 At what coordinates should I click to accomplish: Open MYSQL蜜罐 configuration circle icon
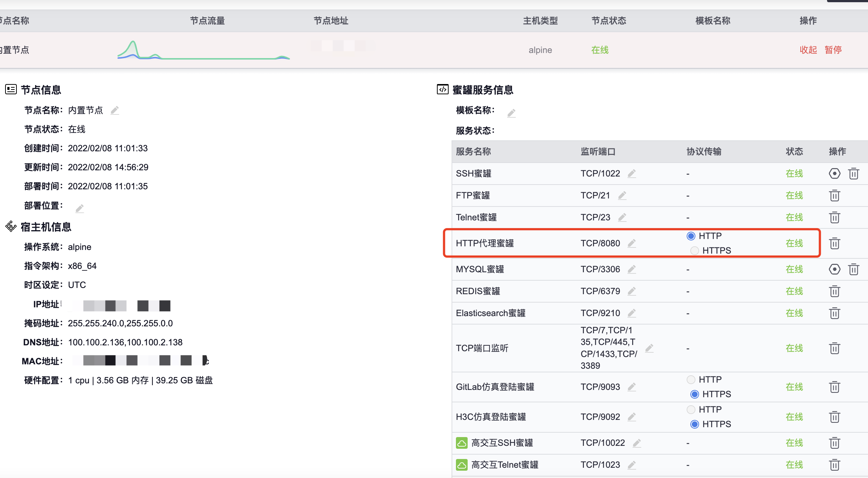[x=835, y=269]
